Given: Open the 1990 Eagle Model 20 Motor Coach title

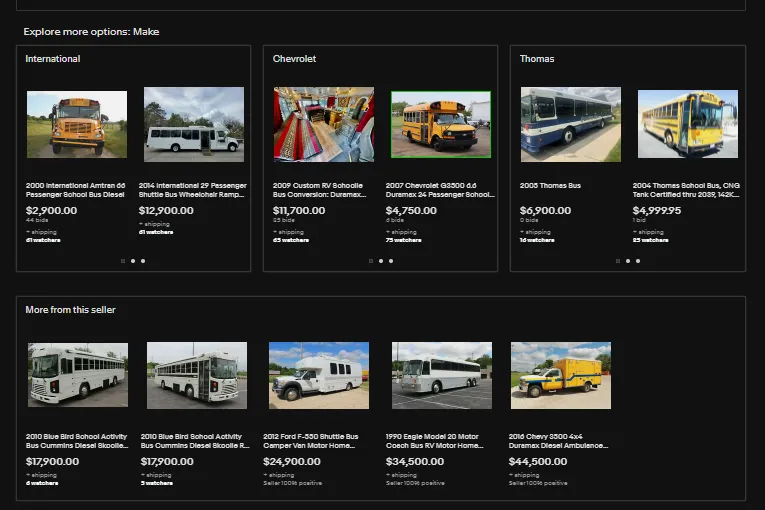Looking at the screenshot, I should (x=435, y=441).
